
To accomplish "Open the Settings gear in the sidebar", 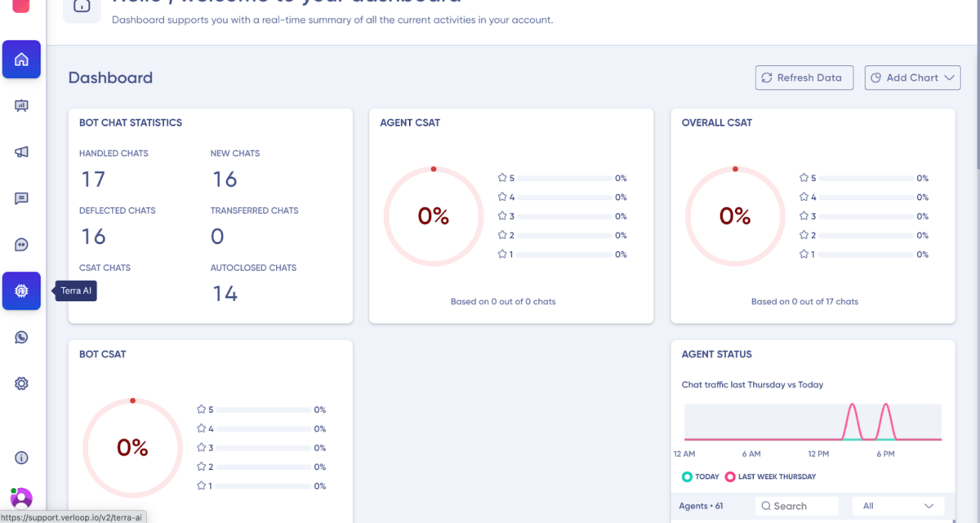I will (21, 383).
